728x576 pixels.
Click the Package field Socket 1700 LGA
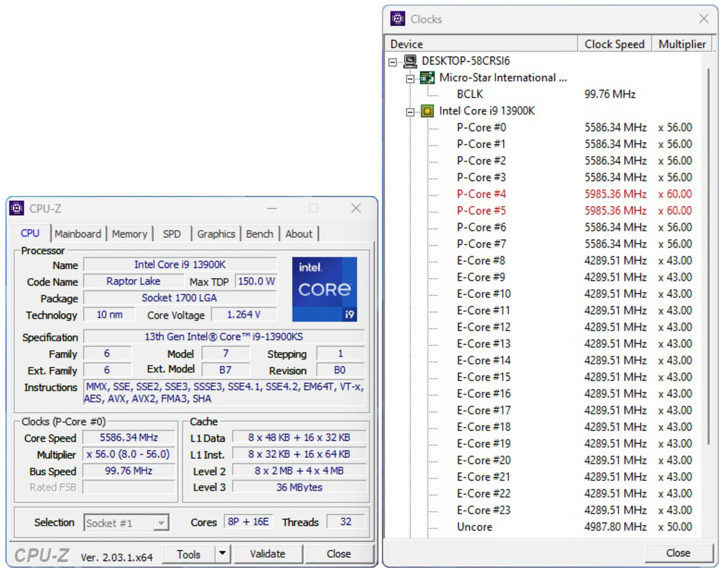click(x=180, y=298)
